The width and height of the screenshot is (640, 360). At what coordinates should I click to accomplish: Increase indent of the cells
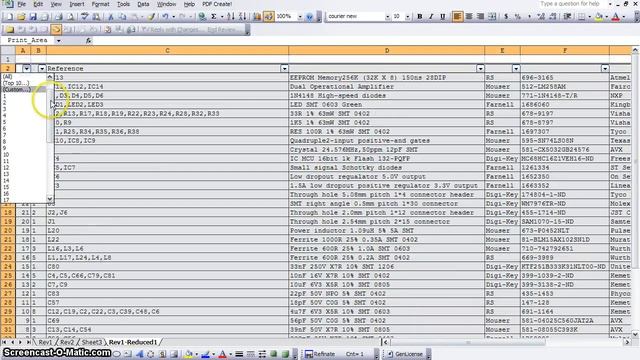tap(567, 17)
